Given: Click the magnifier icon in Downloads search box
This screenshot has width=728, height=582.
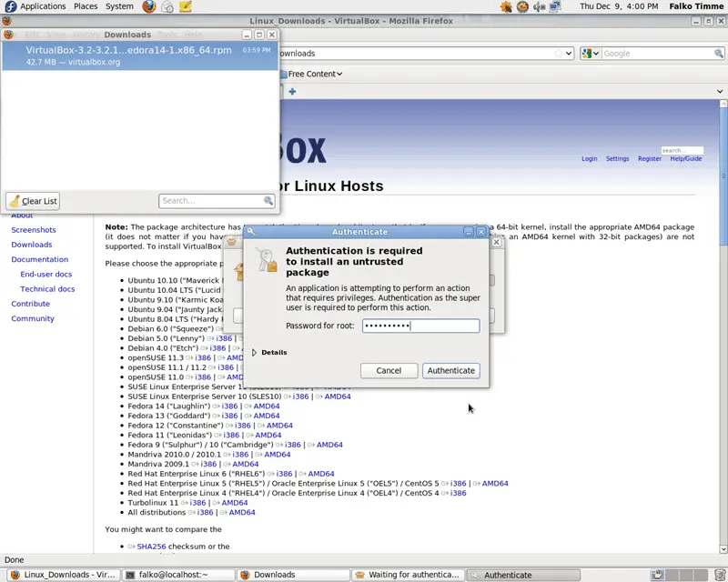Looking at the screenshot, I should point(268,200).
